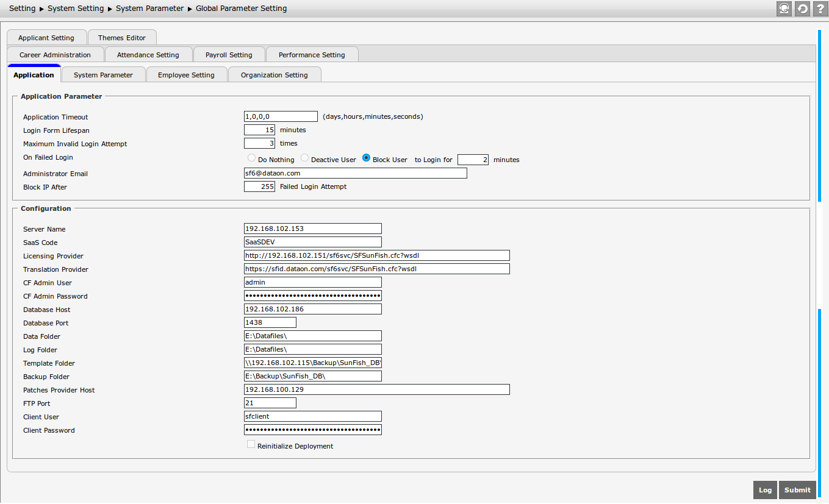
Task: Switch to the Attendance Setting tab
Action: point(148,55)
